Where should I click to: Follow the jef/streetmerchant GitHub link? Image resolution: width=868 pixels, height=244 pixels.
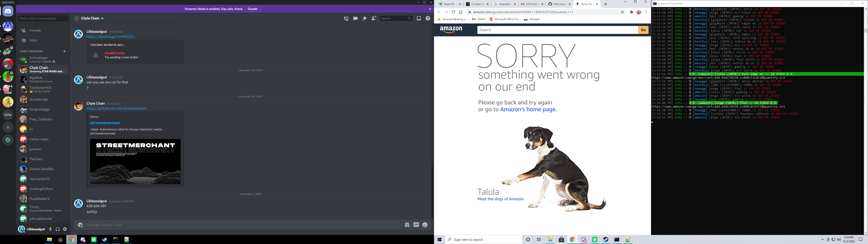(x=116, y=108)
